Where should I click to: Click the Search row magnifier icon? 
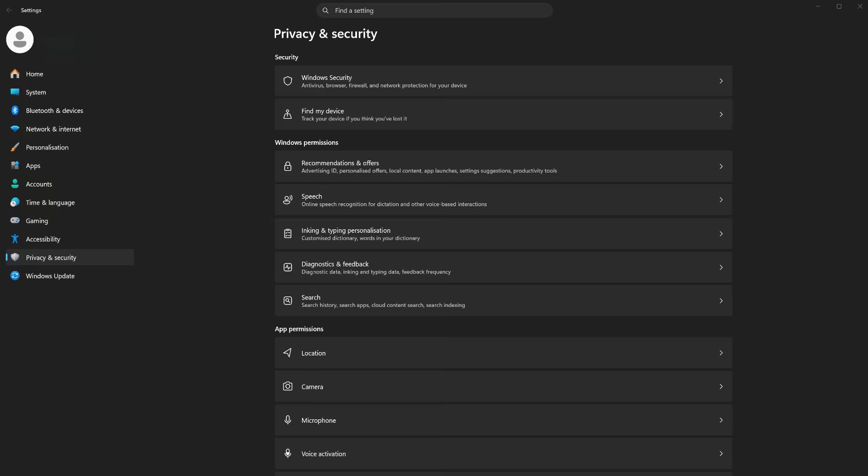[x=288, y=301]
